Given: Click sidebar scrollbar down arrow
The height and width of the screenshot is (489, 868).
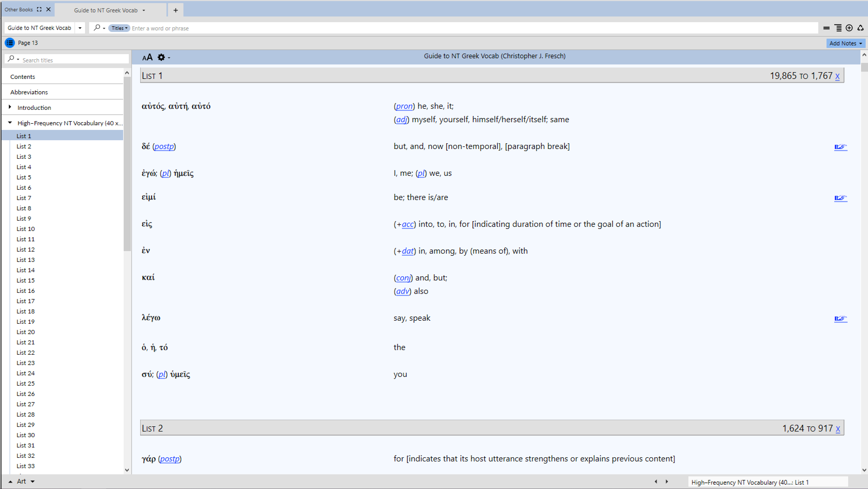Looking at the screenshot, I should [127, 470].
